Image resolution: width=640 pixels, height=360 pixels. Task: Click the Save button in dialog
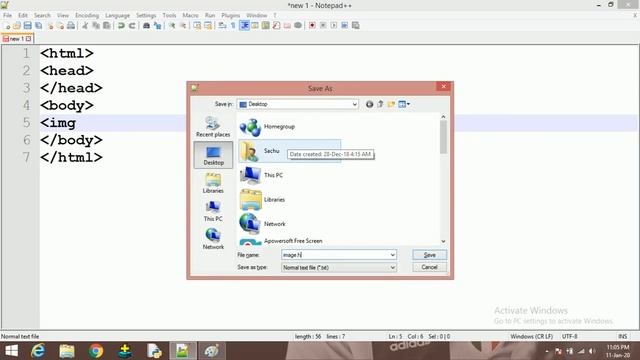pos(429,255)
